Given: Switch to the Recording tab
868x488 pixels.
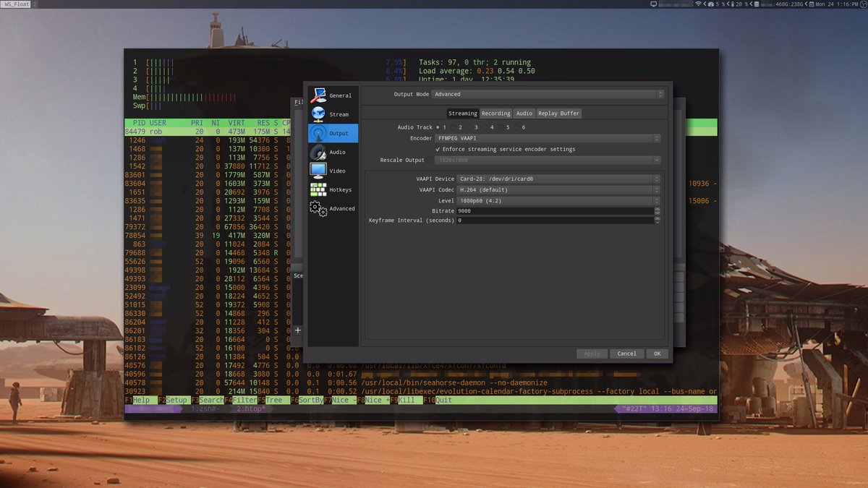Looking at the screenshot, I should (496, 114).
